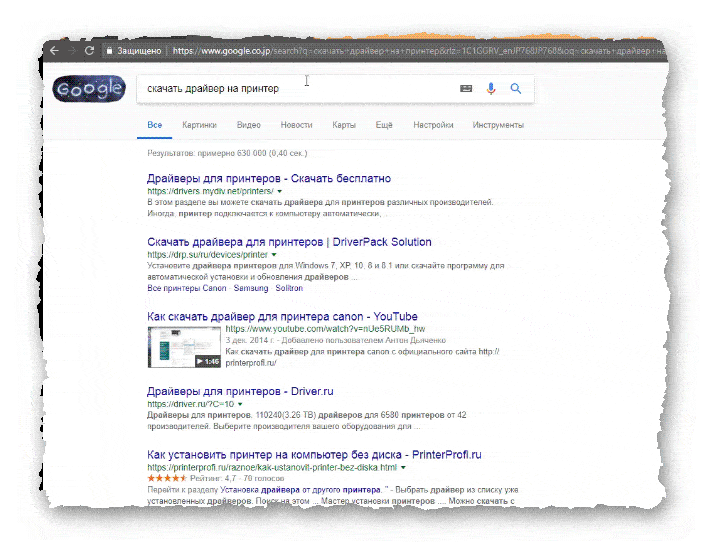Click the five-star rating icons

click(x=167, y=478)
